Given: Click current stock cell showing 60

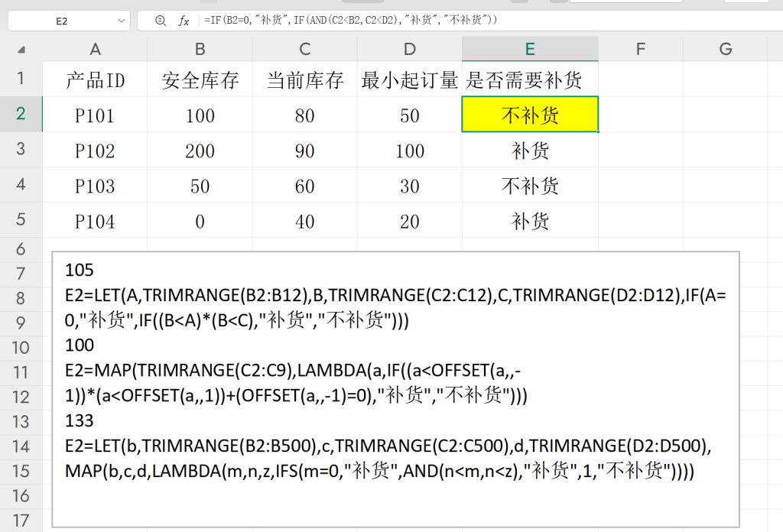Looking at the screenshot, I should pyautogui.click(x=304, y=186).
